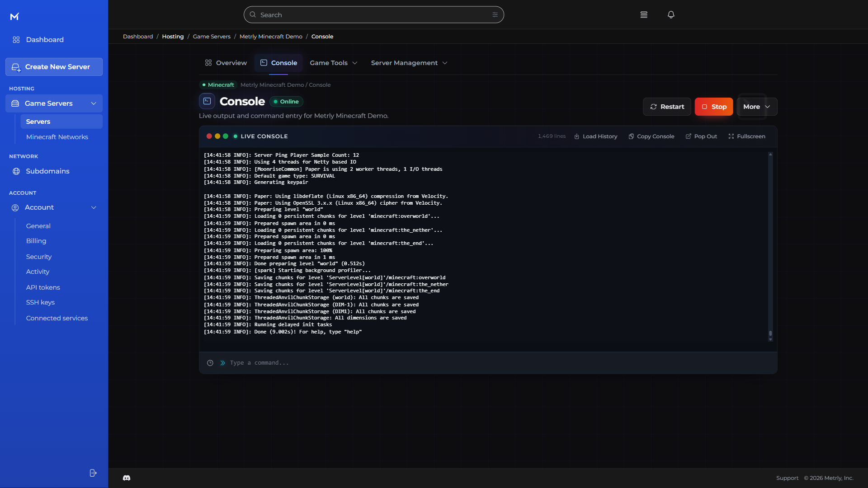Open the list view icon in top bar
The width and height of the screenshot is (868, 488).
[644, 15]
